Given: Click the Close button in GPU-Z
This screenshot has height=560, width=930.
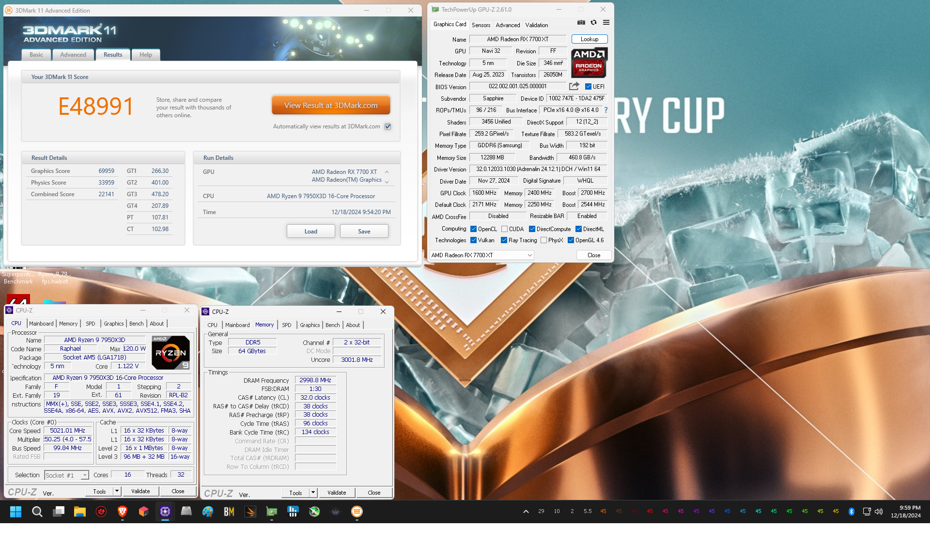Looking at the screenshot, I should [594, 255].
